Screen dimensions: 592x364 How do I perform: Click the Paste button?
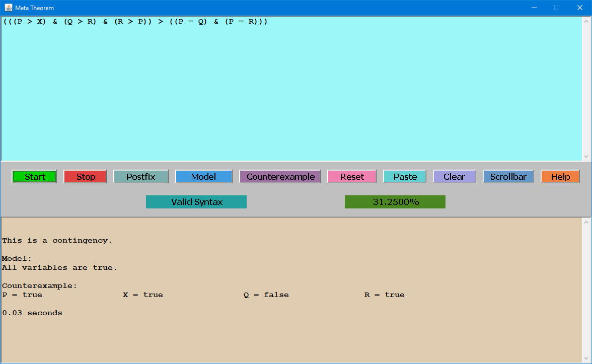[405, 177]
